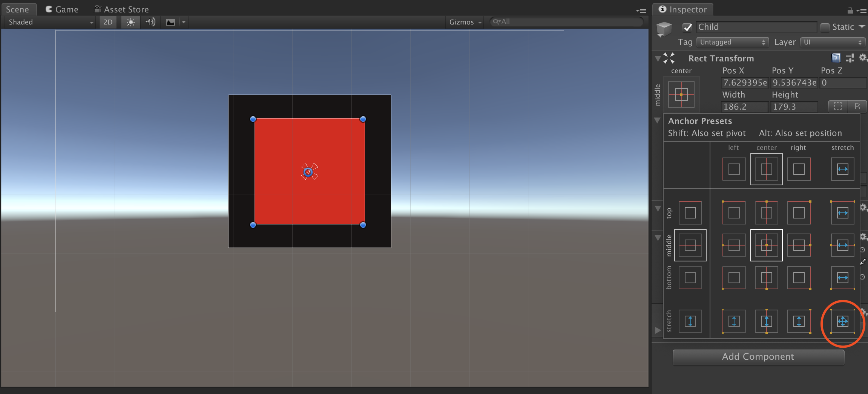Choose the bottom-left anchor preset
The width and height of the screenshot is (868, 394).
pos(734,278)
